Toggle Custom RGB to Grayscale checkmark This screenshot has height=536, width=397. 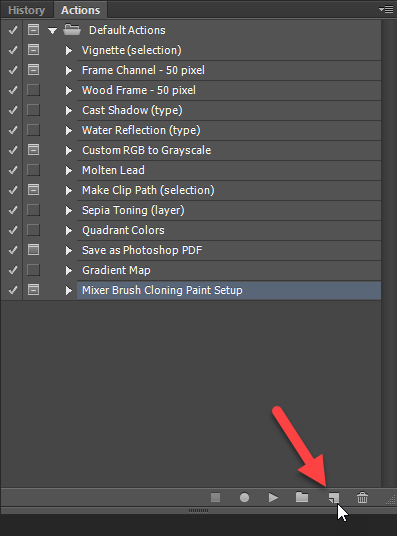(x=13, y=150)
